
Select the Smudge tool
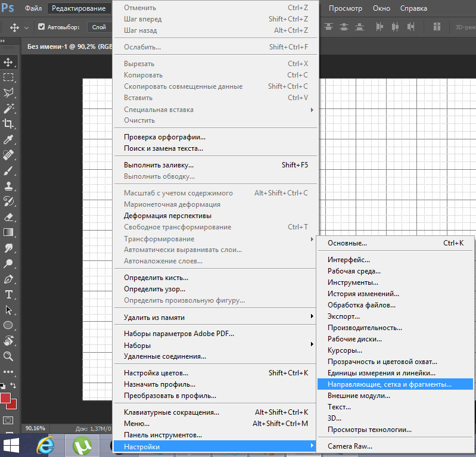[x=8, y=248]
